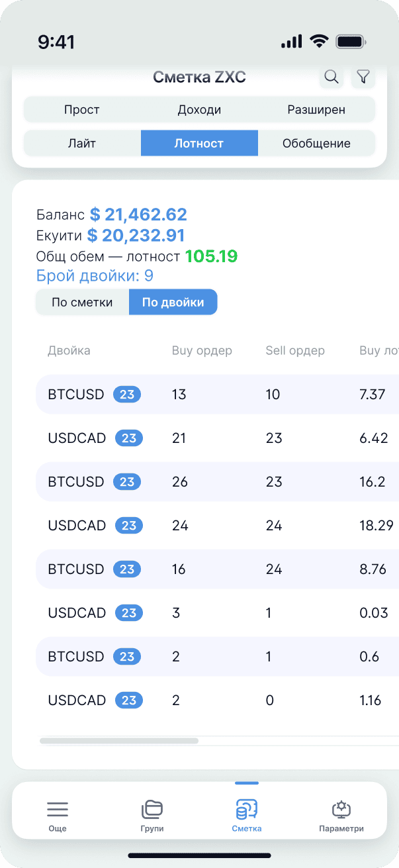This screenshot has height=868, width=399.
Task: Select the Сметка coins icon
Action: tap(247, 809)
